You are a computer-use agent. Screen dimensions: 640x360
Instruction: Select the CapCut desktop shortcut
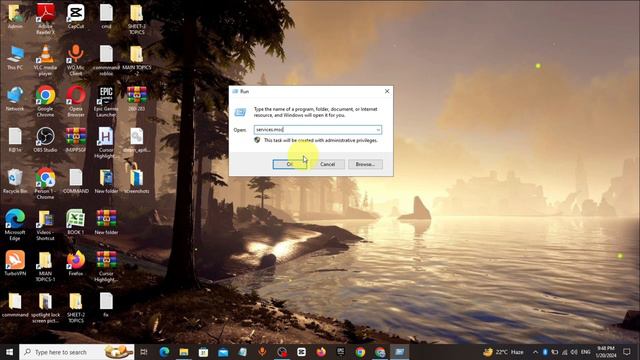click(x=76, y=16)
